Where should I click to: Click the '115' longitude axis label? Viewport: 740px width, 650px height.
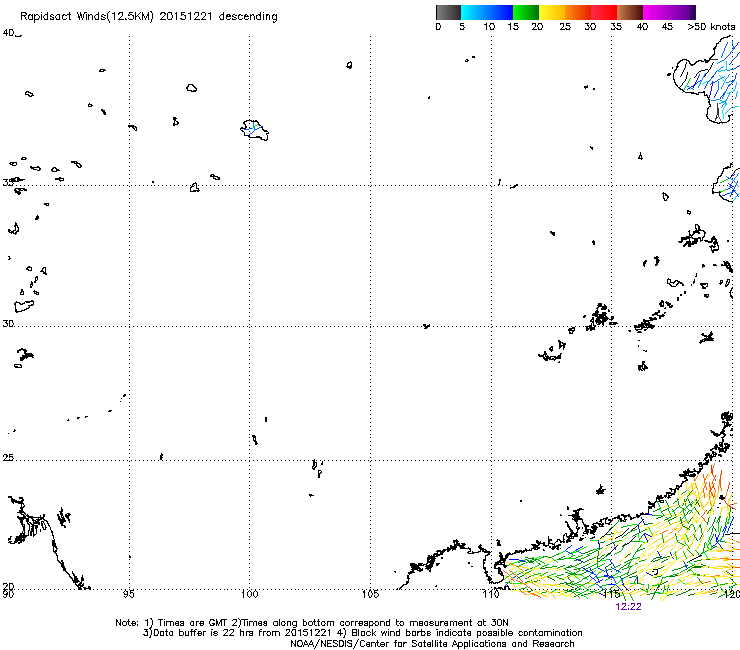click(612, 594)
